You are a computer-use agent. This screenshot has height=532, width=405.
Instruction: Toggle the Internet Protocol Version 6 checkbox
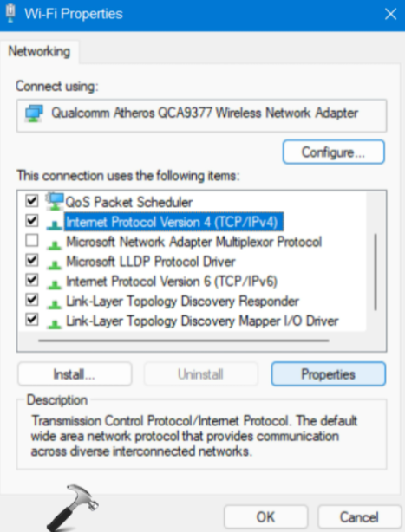(x=32, y=280)
